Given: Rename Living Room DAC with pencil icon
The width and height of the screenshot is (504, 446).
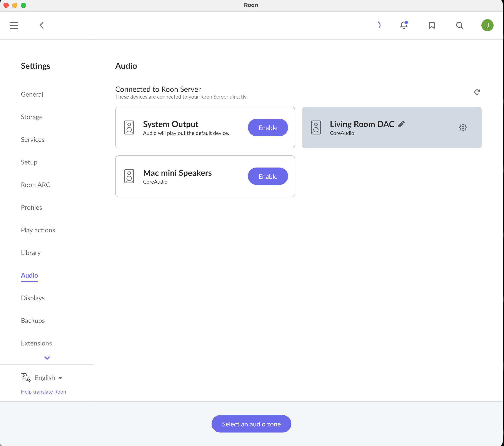Looking at the screenshot, I should (401, 124).
